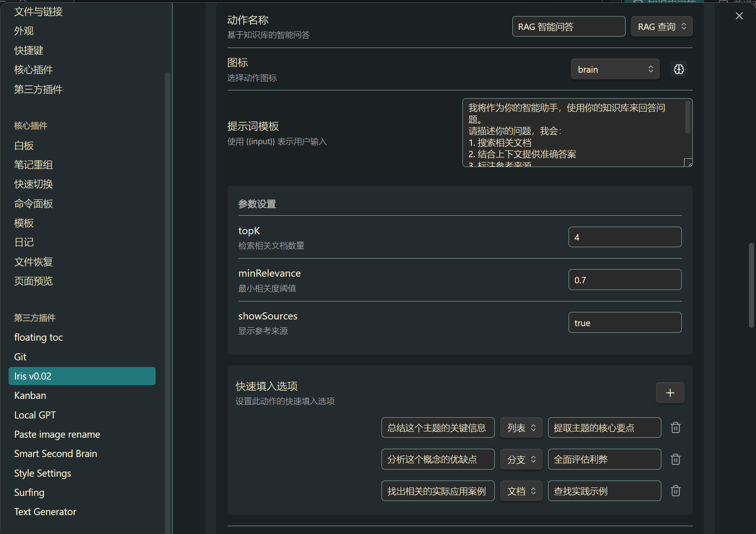
Task: Click the prompt template textarea scrollbar
Action: [x=688, y=117]
